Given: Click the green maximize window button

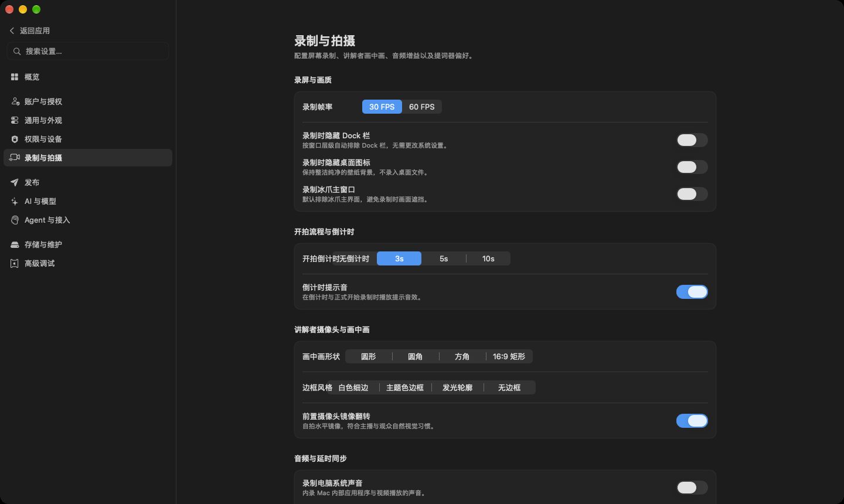Looking at the screenshot, I should (x=36, y=9).
